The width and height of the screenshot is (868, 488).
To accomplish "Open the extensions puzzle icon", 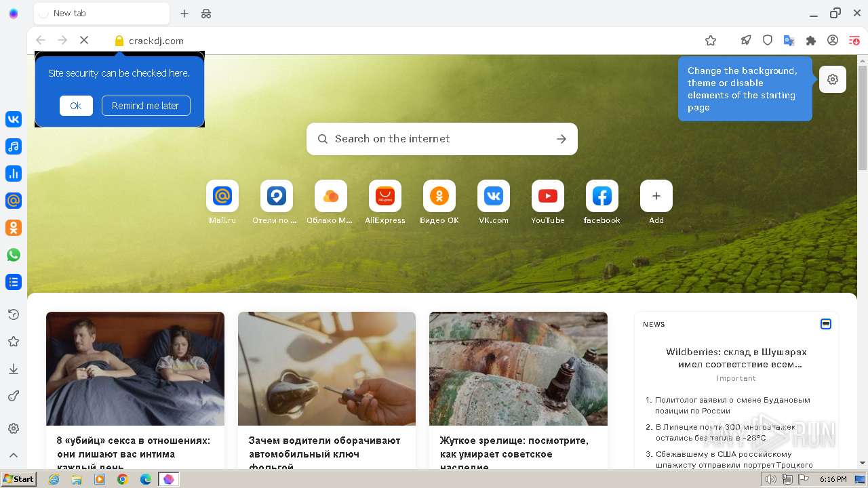I will point(811,41).
